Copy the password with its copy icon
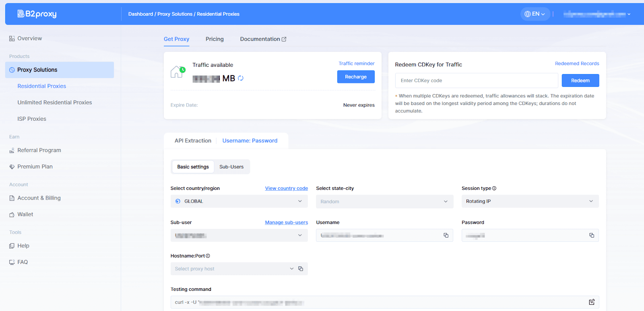Viewport: 644px width, 311px height. click(592, 235)
